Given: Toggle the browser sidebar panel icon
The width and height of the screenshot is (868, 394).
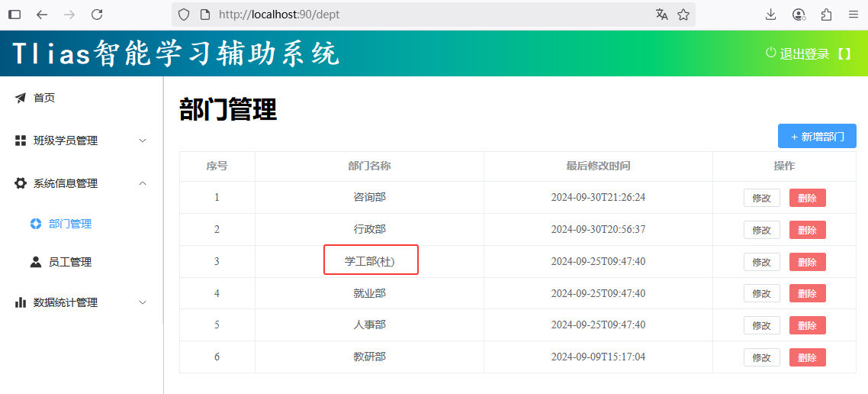Looking at the screenshot, I should (14, 15).
